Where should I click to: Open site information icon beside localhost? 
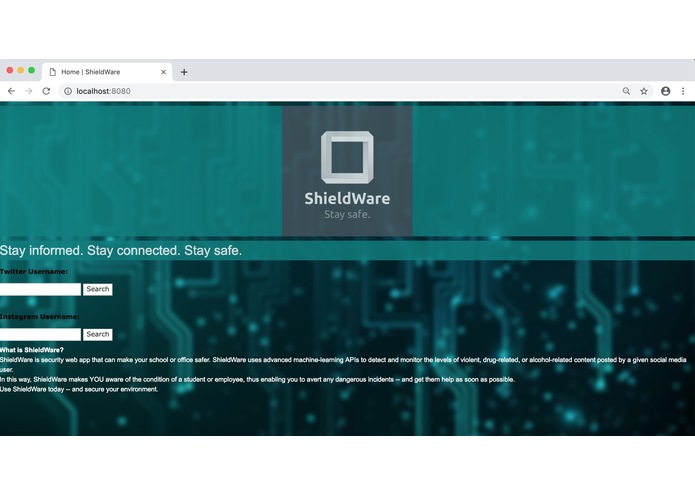click(x=68, y=91)
